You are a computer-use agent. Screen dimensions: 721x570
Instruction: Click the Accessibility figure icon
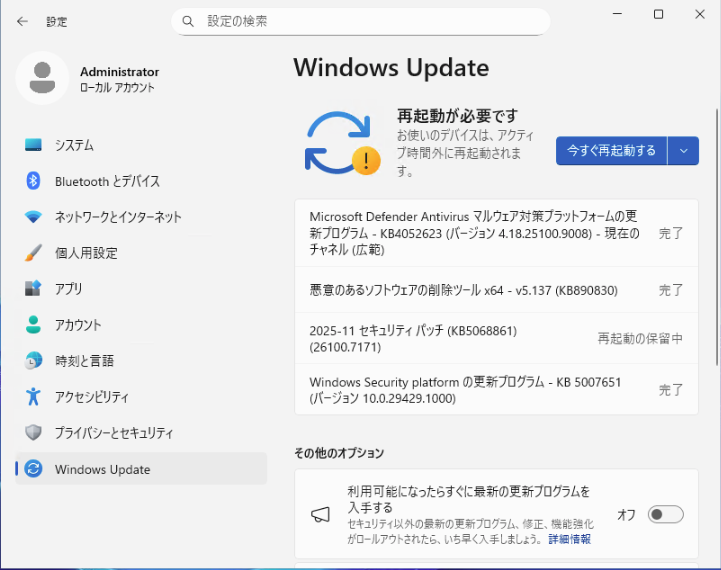(x=34, y=397)
